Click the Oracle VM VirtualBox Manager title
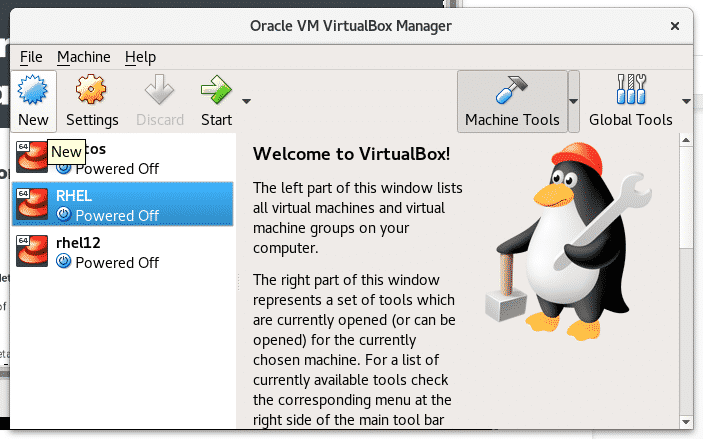Image resolution: width=703 pixels, height=439 pixels. 351,26
